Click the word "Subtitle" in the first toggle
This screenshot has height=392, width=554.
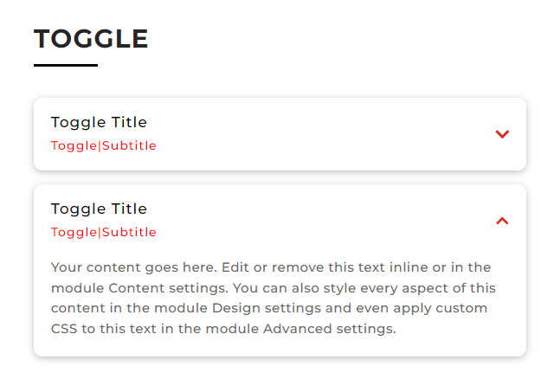pyautogui.click(x=129, y=145)
